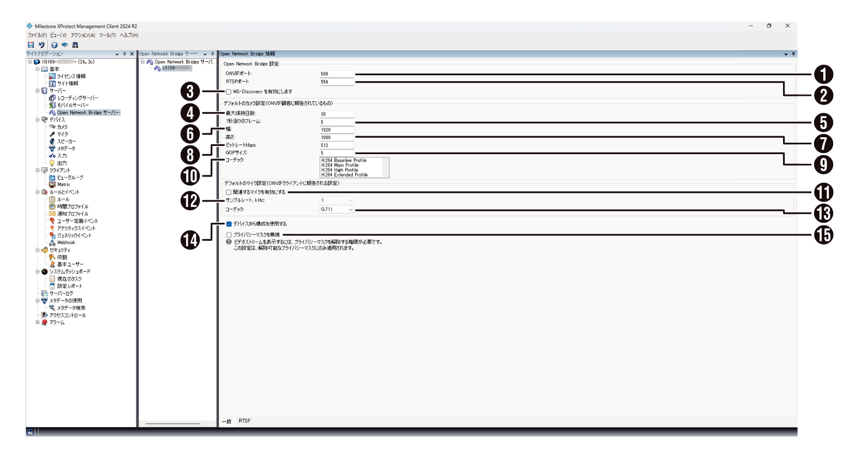Pin the サイトナビゲーション pane
Viewport: 868px width, 458px height.
[124, 54]
